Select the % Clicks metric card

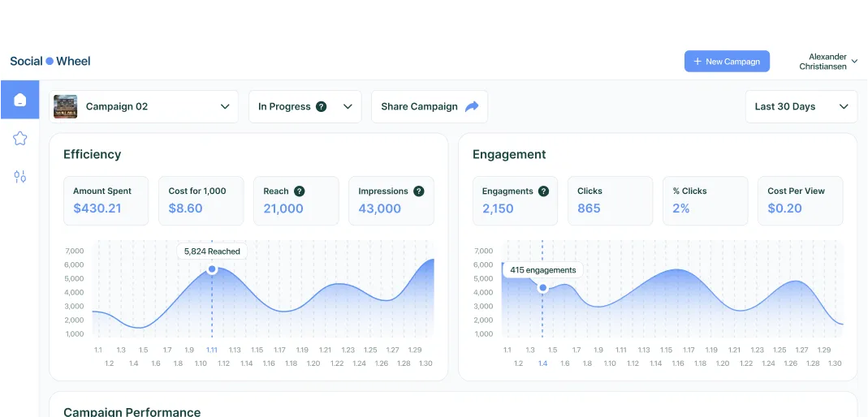706,200
